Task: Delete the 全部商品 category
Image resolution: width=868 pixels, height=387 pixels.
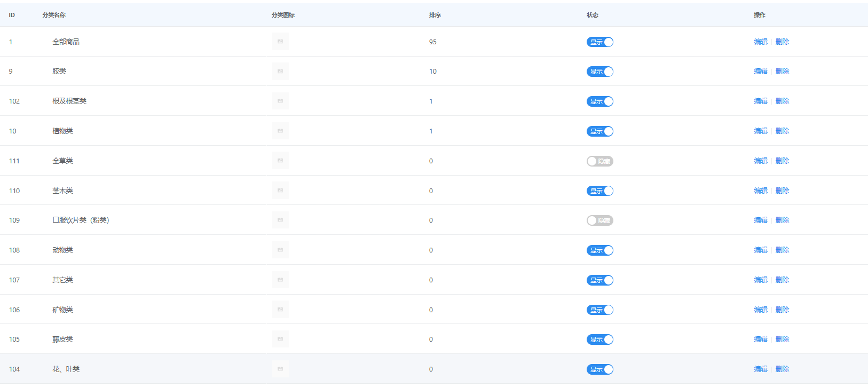Action: coord(782,42)
